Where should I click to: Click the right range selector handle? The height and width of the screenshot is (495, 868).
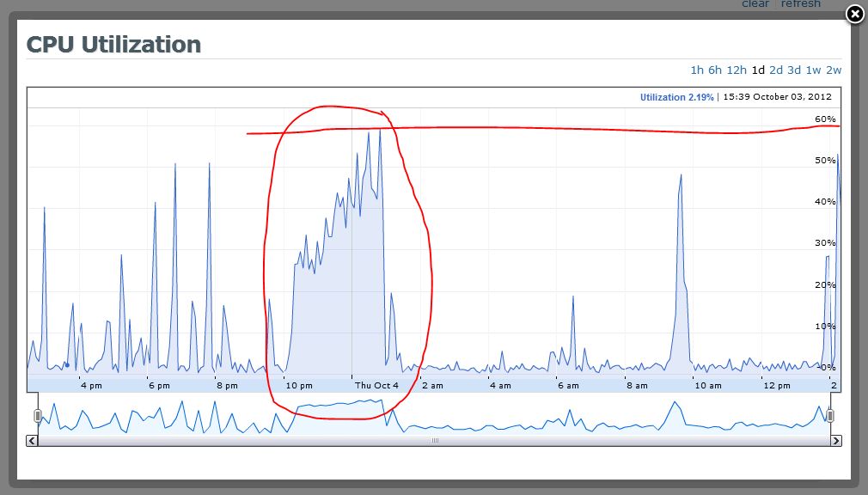(x=830, y=416)
